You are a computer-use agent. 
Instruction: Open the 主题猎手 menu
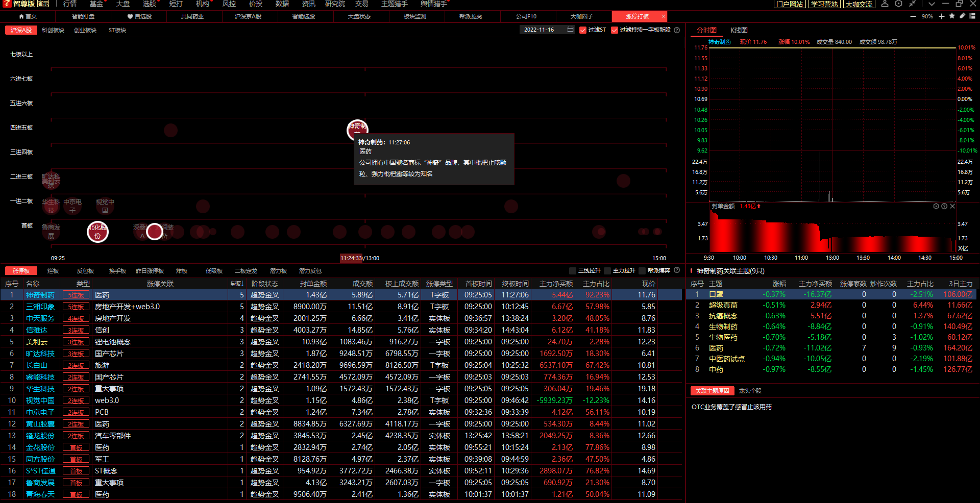click(x=395, y=4)
